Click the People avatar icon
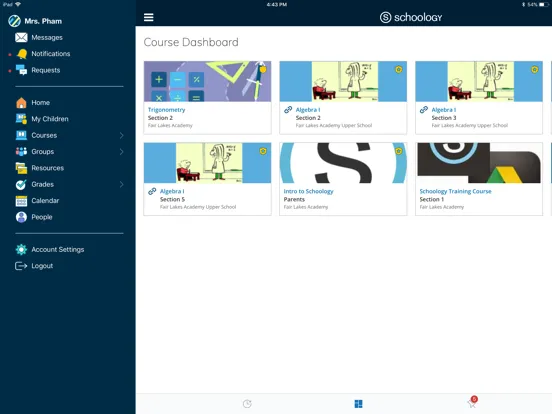552x414 pixels. tap(21, 217)
